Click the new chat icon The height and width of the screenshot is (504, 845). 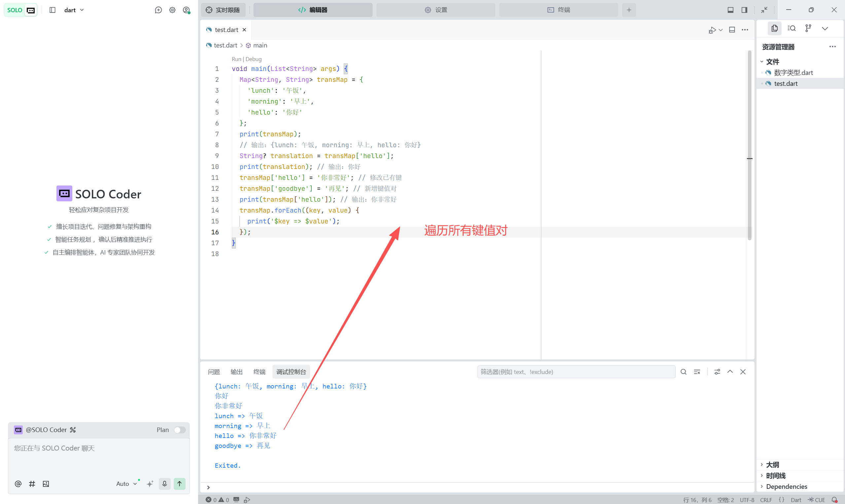click(x=158, y=10)
